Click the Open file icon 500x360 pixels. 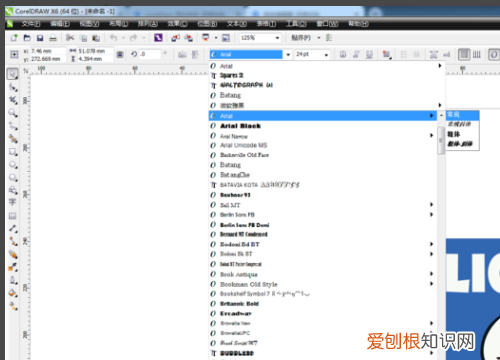(x=27, y=38)
